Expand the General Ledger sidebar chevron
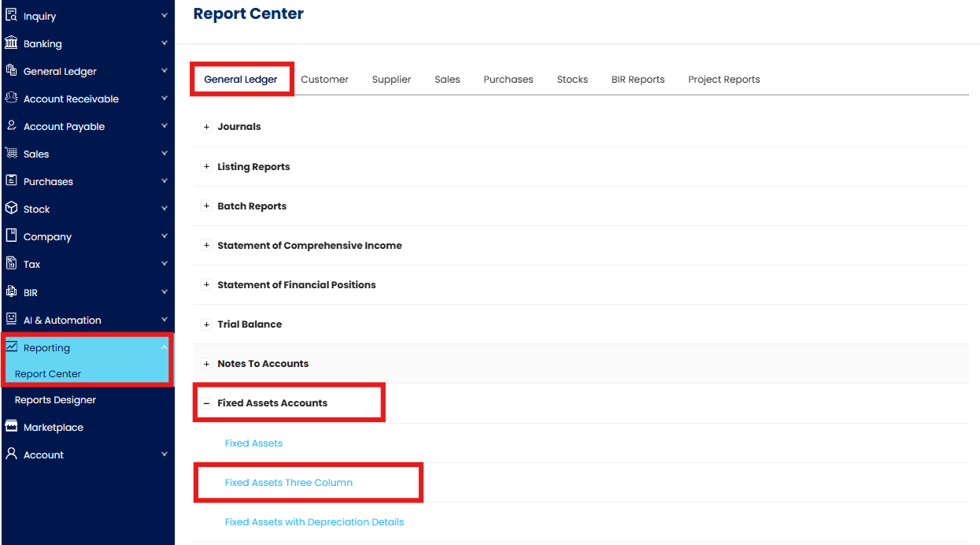980x545 pixels. coord(164,70)
